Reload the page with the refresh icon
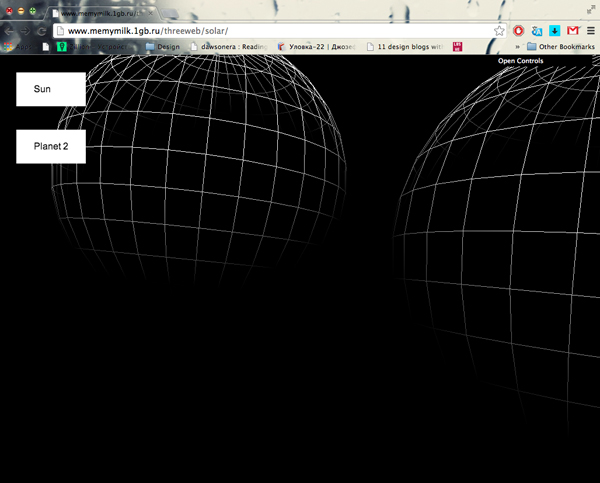600x483 pixels. [x=41, y=31]
